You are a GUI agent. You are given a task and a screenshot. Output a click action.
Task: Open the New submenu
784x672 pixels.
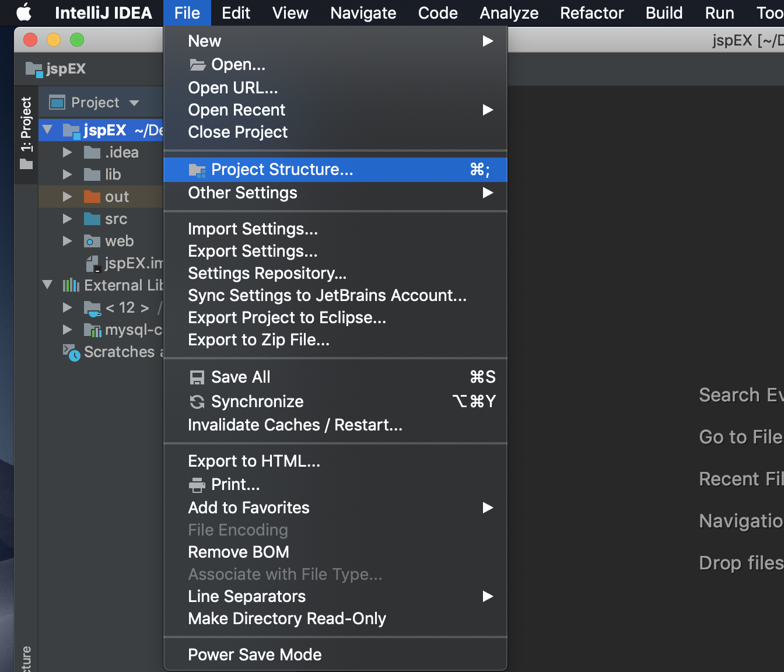(x=335, y=41)
